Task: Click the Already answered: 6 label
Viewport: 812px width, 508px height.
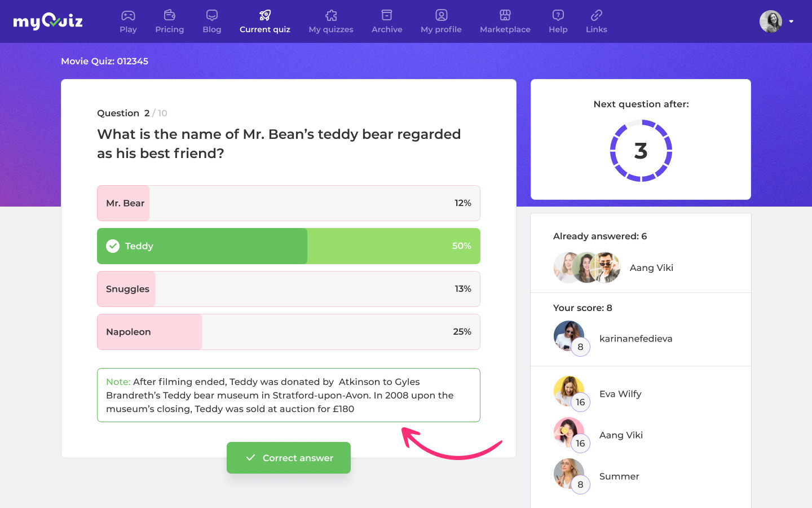Action: pos(600,236)
